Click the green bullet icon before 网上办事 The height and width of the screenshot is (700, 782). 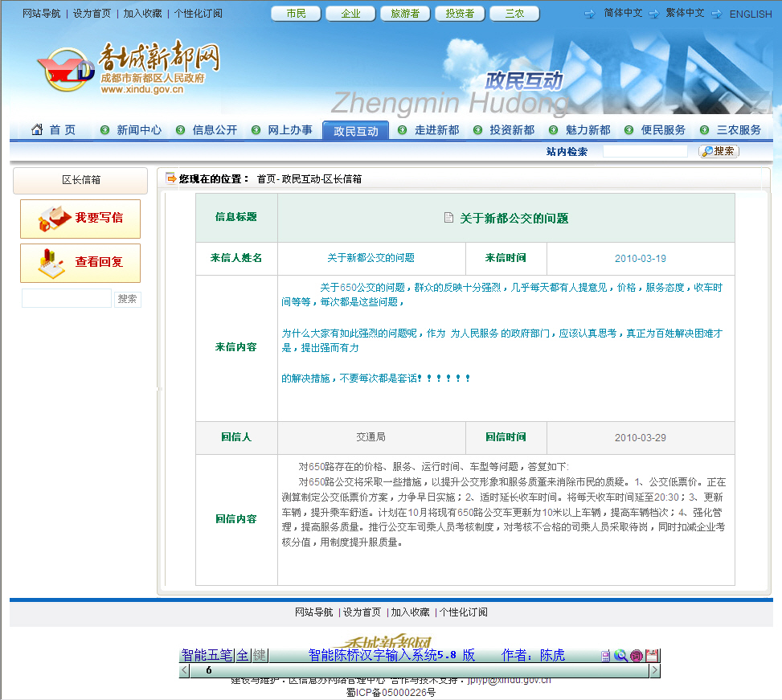click(256, 130)
